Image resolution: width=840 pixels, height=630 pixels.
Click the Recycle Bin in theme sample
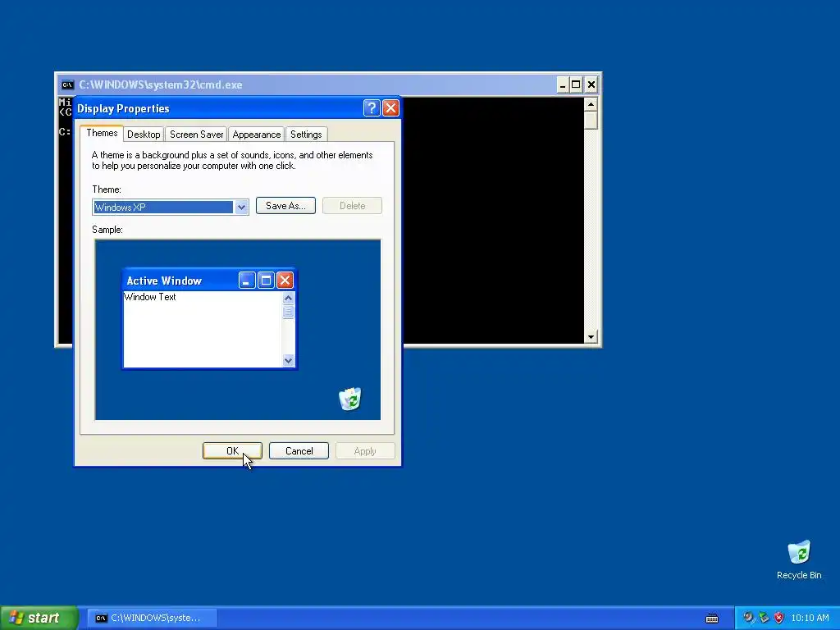click(x=350, y=399)
